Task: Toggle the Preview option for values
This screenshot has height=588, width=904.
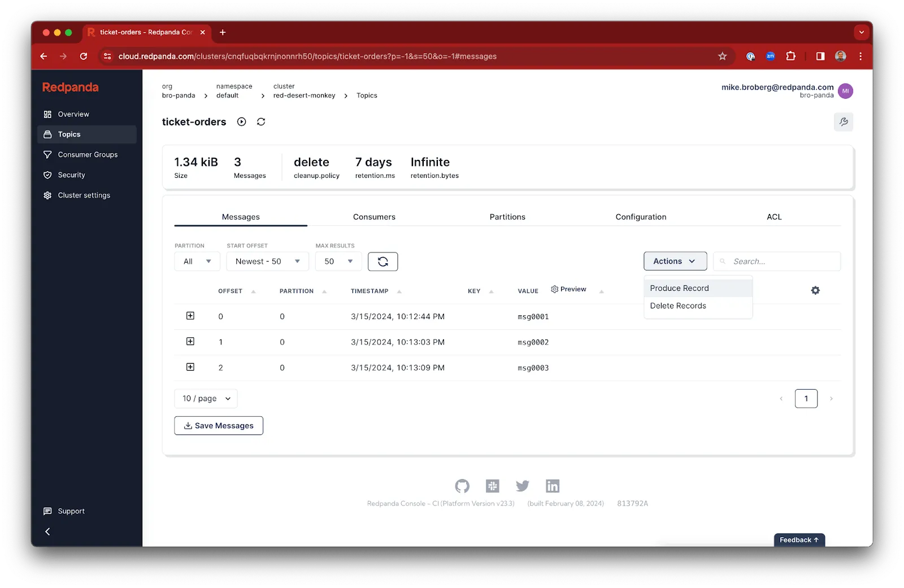Action: click(568, 289)
